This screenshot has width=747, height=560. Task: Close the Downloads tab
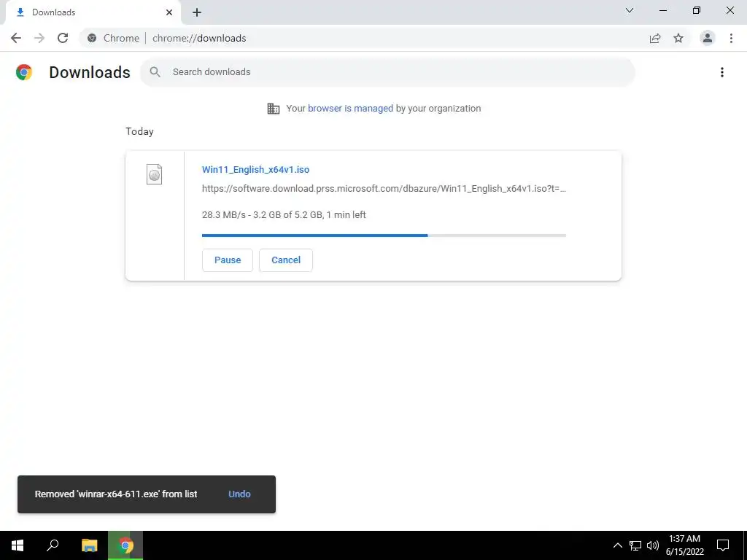click(x=169, y=12)
